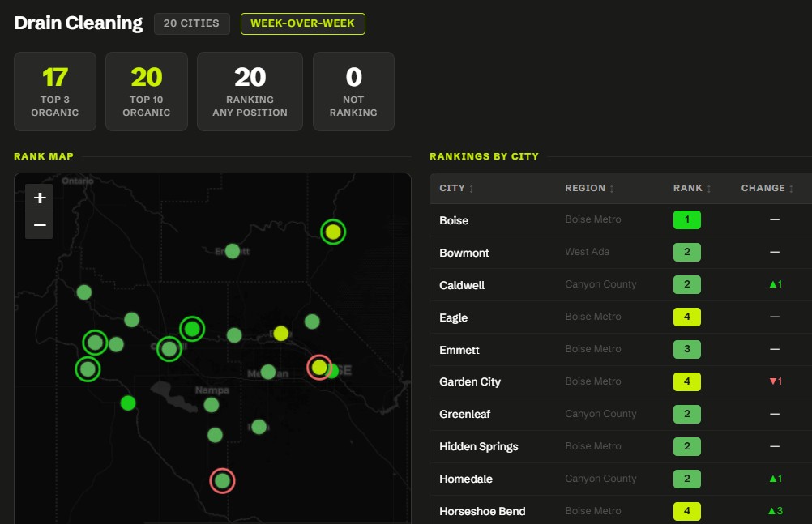This screenshot has height=524, width=812.
Task: Sort table by Rank column
Action: pos(692,188)
